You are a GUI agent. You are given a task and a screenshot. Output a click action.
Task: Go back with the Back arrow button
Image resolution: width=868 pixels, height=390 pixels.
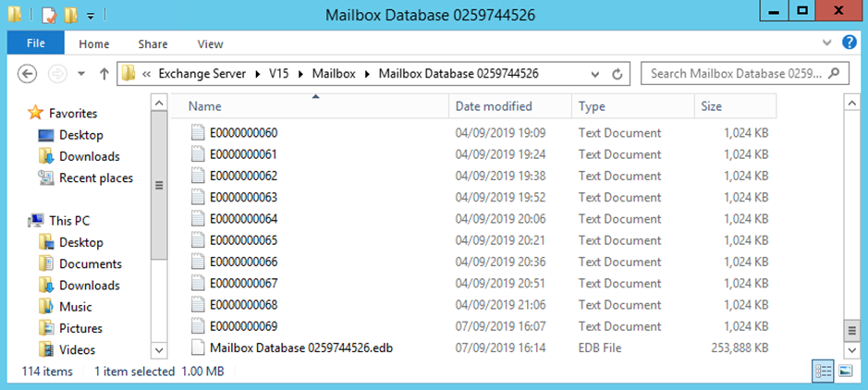click(x=27, y=74)
